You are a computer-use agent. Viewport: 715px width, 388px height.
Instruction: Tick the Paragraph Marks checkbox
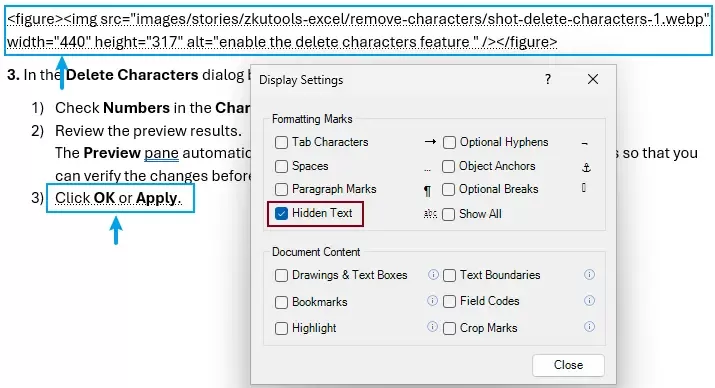coord(281,189)
